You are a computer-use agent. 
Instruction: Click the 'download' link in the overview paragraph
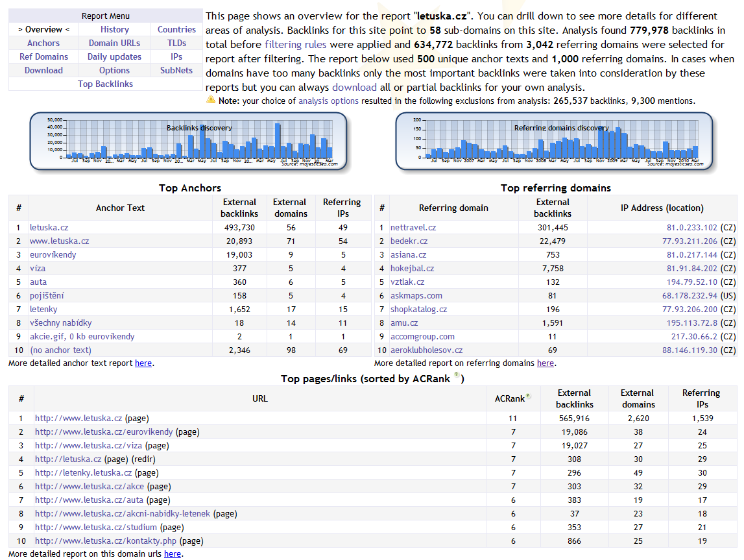pos(354,88)
